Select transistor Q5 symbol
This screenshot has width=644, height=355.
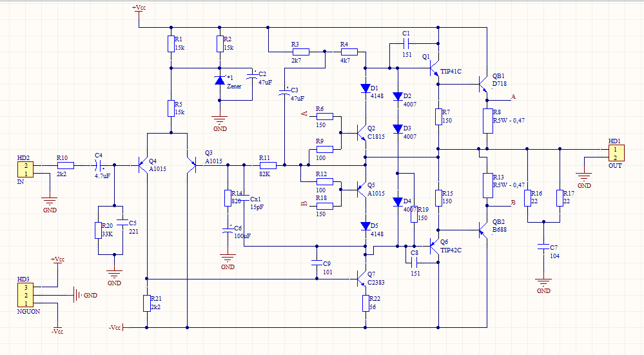coord(361,190)
